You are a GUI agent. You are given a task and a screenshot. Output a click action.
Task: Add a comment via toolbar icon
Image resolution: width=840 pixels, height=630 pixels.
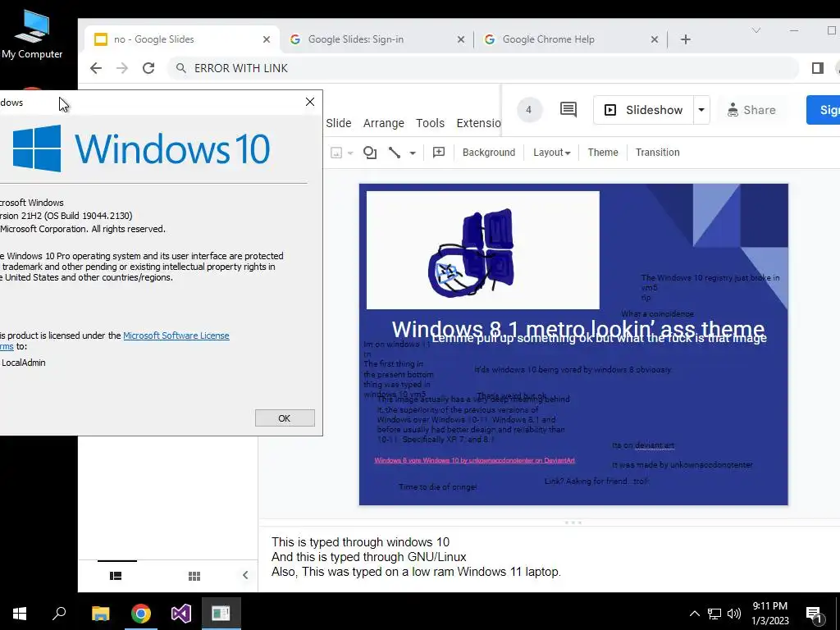tap(439, 153)
